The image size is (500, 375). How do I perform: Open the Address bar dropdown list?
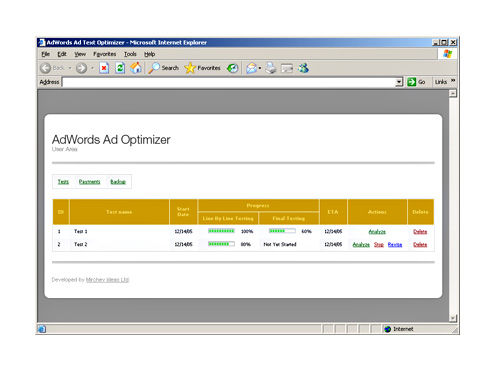[x=399, y=82]
